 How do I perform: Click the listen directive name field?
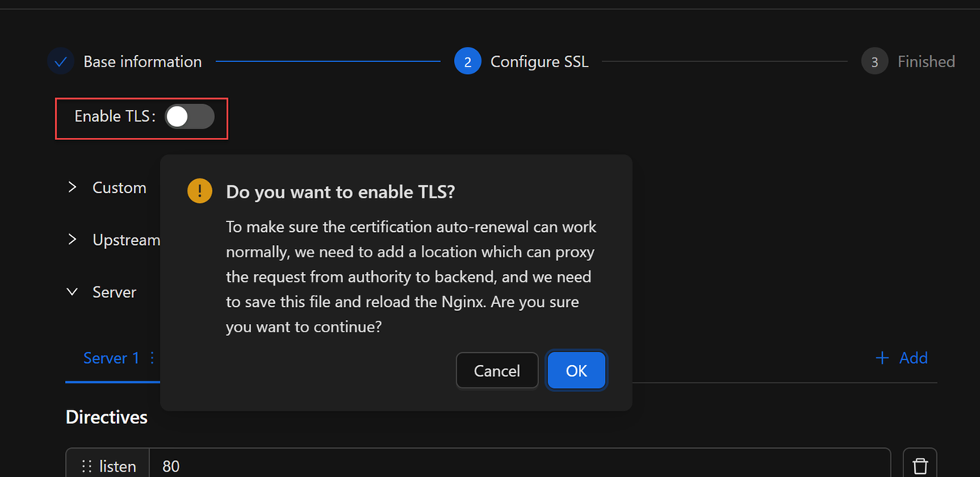click(117, 466)
